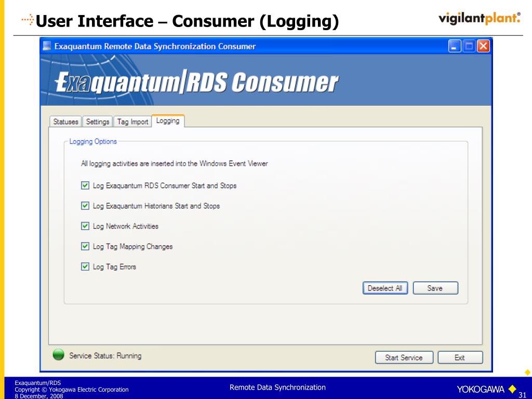Image resolution: width=532 pixels, height=399 pixels.
Task: Toggle Log Exaquantum Historians Start and Stops checkbox
Action: pos(85,206)
